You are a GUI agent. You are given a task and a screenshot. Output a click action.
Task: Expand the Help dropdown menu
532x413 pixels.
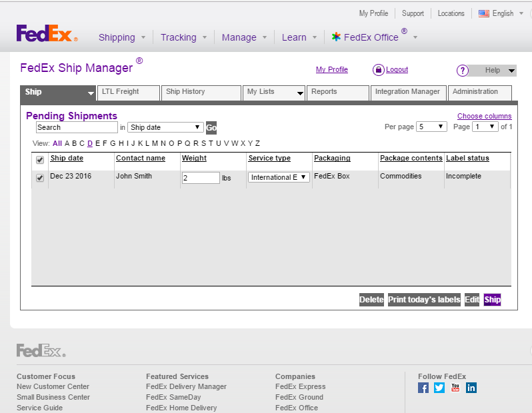coord(511,71)
